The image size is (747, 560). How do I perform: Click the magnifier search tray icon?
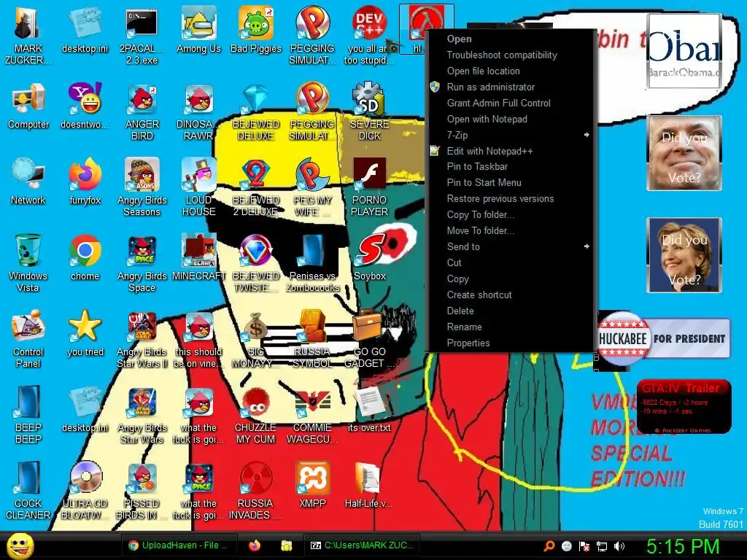[549, 546]
